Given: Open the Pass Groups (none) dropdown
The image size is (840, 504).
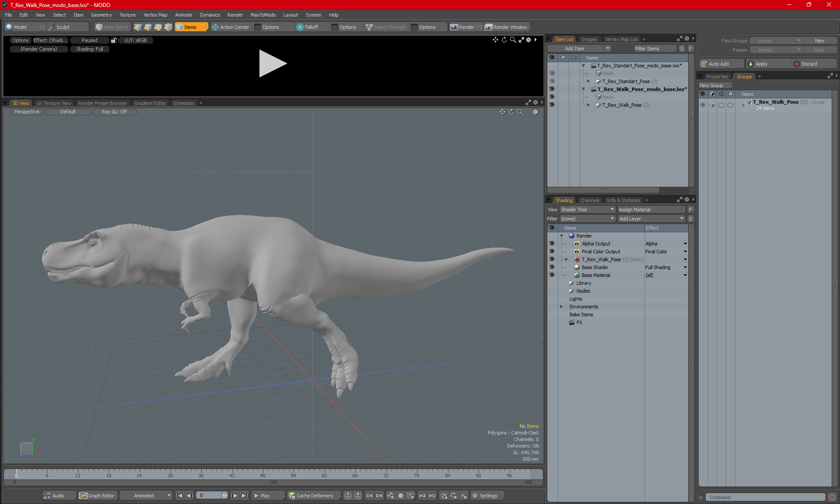Looking at the screenshot, I should click(x=776, y=41).
